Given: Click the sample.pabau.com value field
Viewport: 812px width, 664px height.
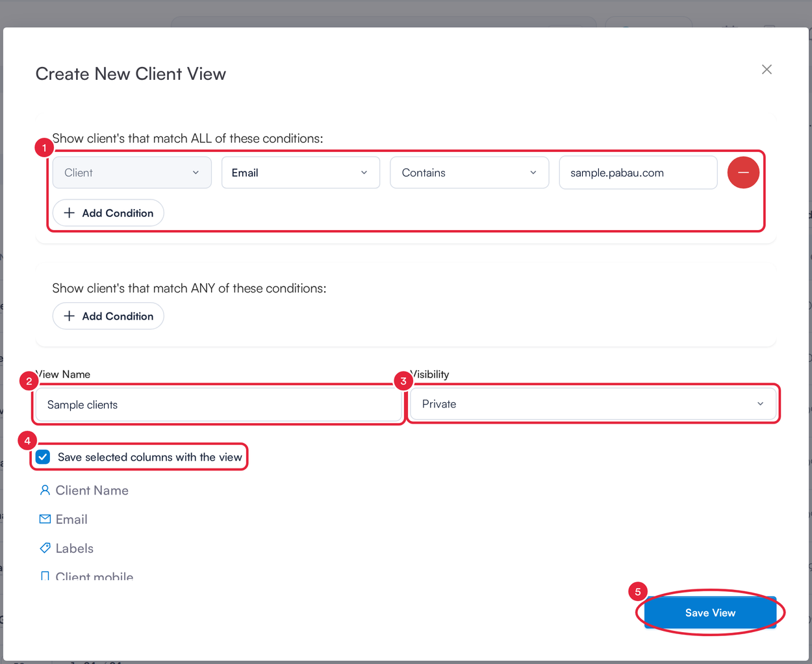Looking at the screenshot, I should (638, 173).
